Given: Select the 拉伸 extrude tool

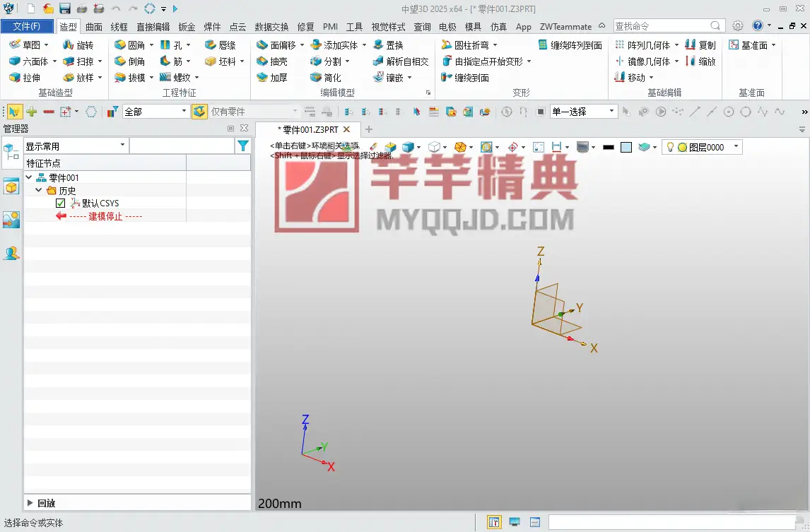Looking at the screenshot, I should pos(24,78).
